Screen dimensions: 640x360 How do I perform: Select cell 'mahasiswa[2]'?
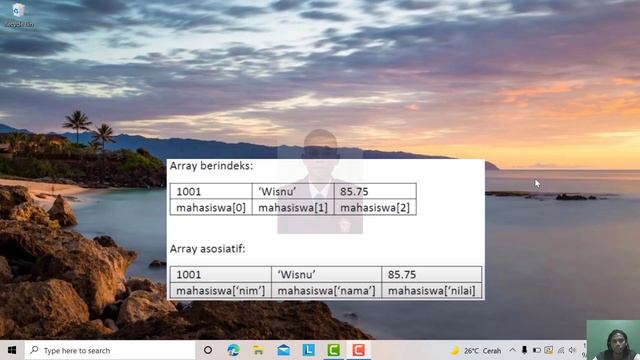(375, 208)
